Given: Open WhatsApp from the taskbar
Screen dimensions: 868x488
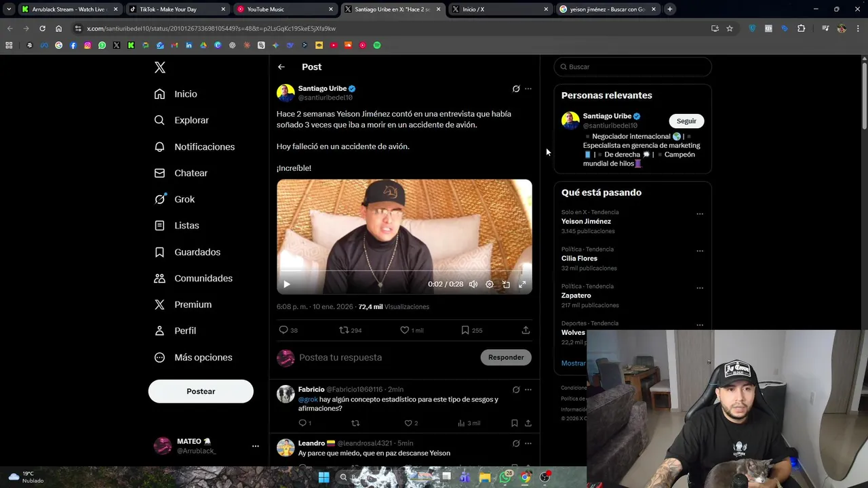Looking at the screenshot, I should (505, 477).
